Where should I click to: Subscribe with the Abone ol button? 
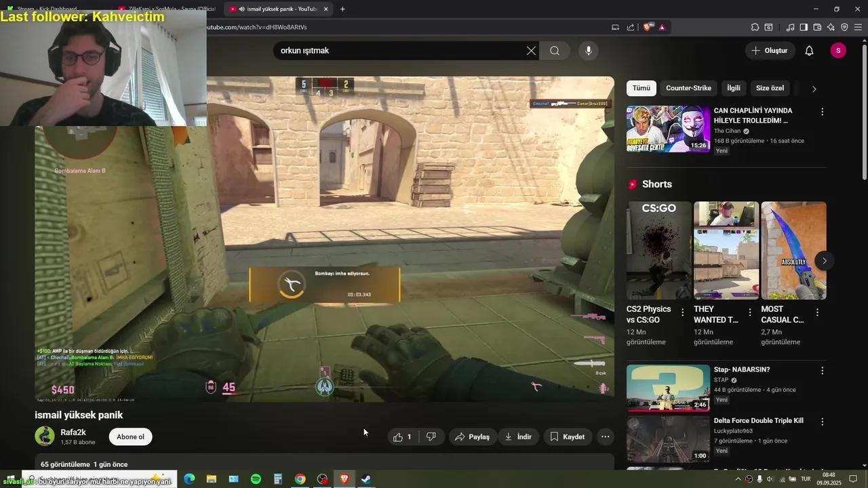coord(130,437)
